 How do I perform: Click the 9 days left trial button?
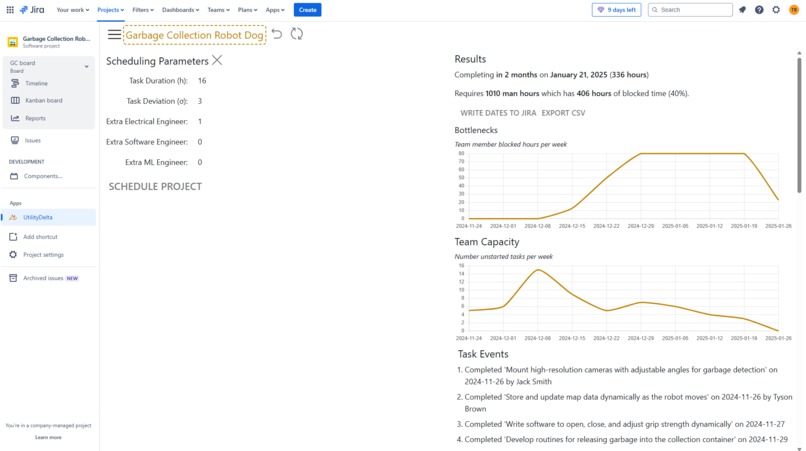click(x=616, y=10)
